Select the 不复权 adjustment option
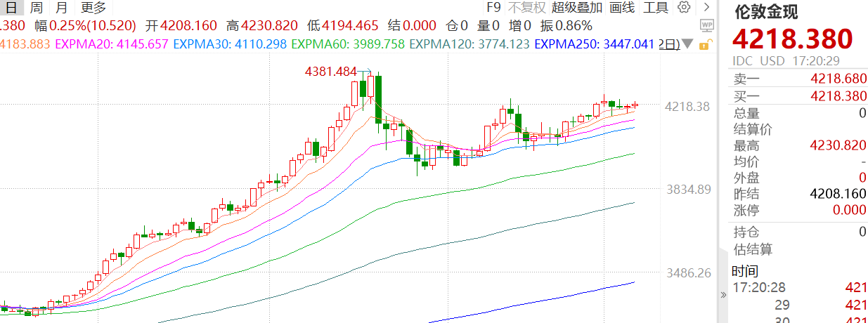Screen dimensions: 868x323 coord(526,8)
